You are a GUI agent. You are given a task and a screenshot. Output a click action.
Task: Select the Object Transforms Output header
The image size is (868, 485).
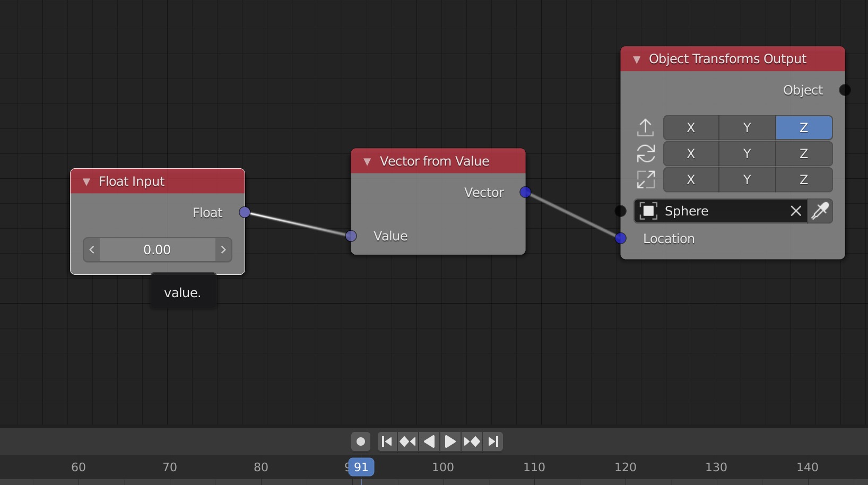[733, 59]
